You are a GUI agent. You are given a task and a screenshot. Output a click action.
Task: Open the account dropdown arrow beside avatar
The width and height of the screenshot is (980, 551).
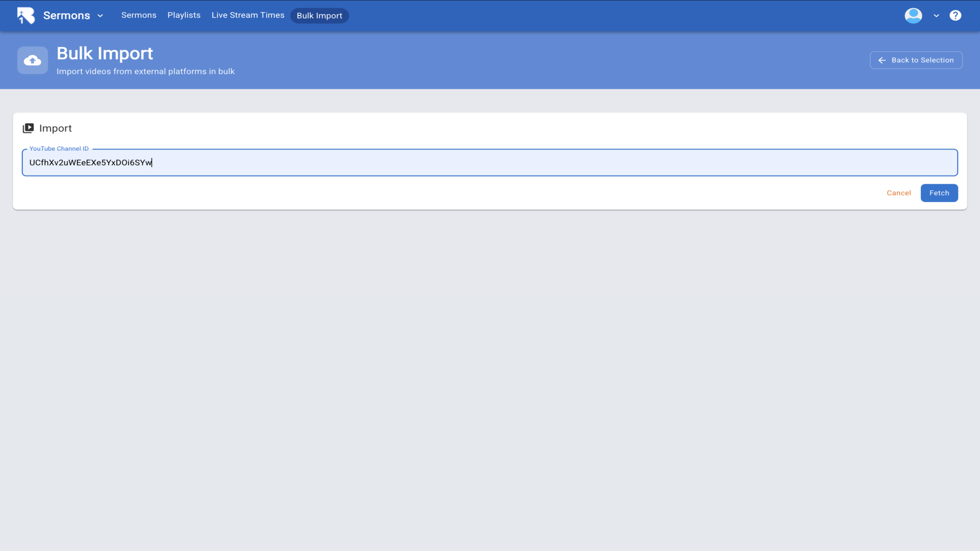pyautogui.click(x=936, y=16)
